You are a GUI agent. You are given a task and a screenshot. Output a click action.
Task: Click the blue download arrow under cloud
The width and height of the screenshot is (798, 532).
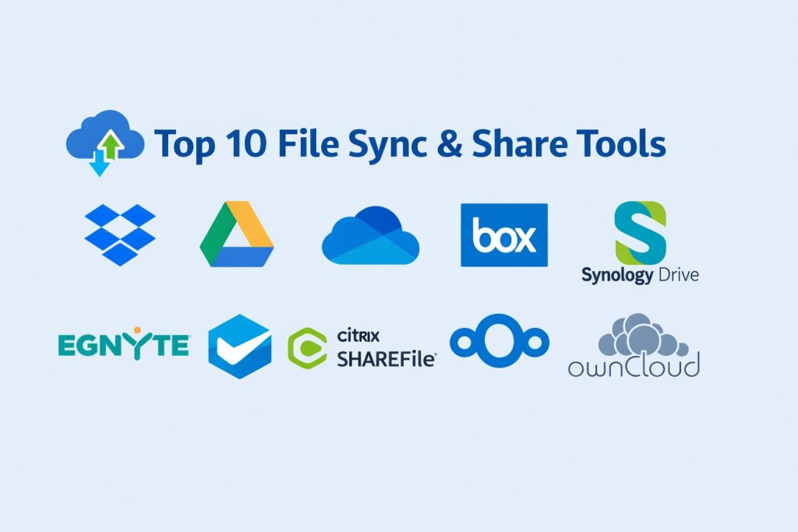click(99, 163)
